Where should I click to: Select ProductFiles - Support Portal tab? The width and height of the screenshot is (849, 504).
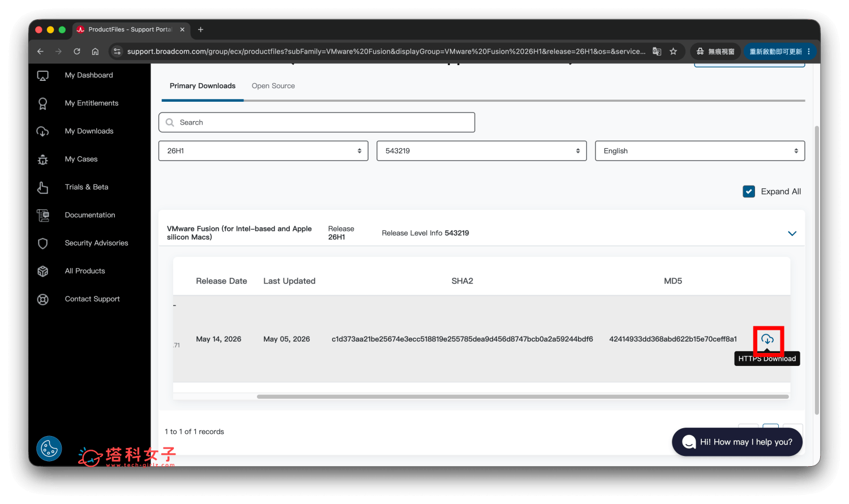(130, 29)
